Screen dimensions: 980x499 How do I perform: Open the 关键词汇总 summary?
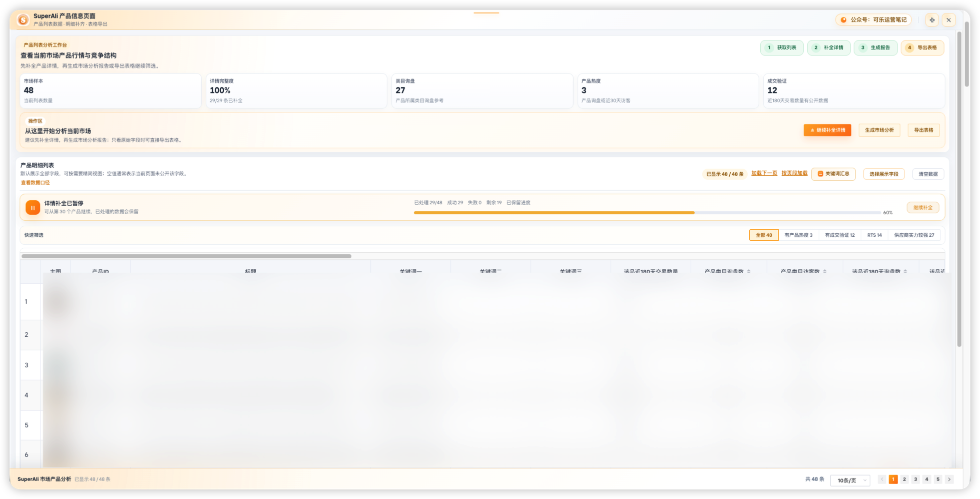coord(833,174)
